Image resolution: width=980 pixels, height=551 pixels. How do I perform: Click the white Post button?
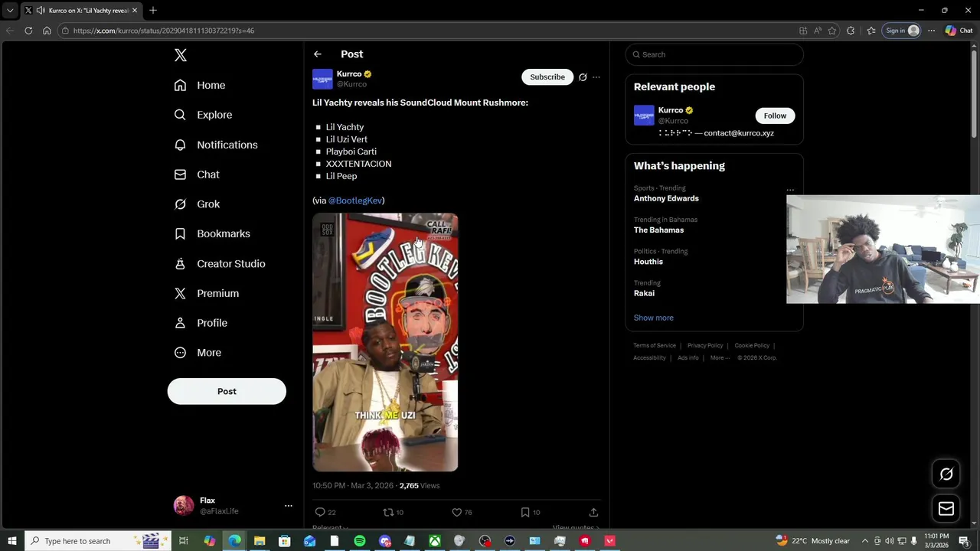tap(227, 391)
